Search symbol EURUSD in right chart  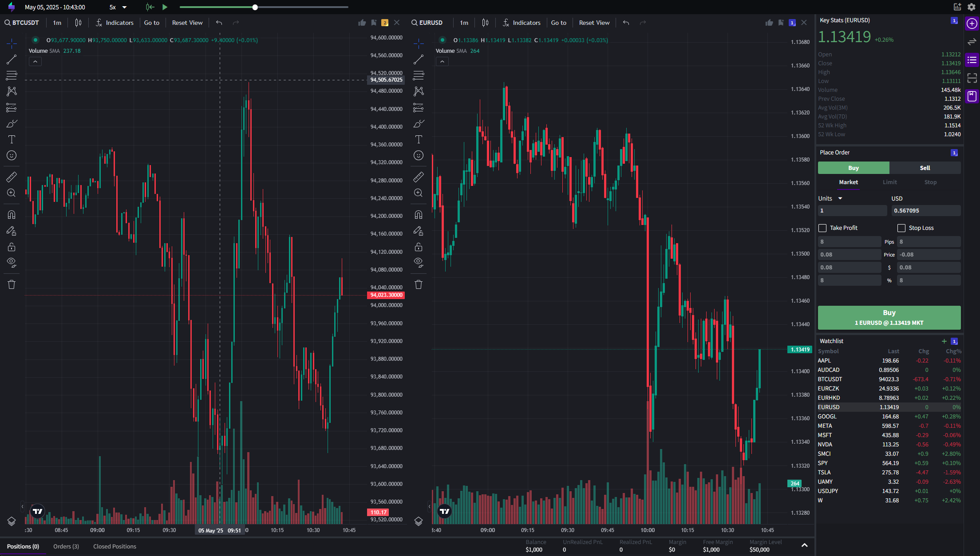[427, 23]
